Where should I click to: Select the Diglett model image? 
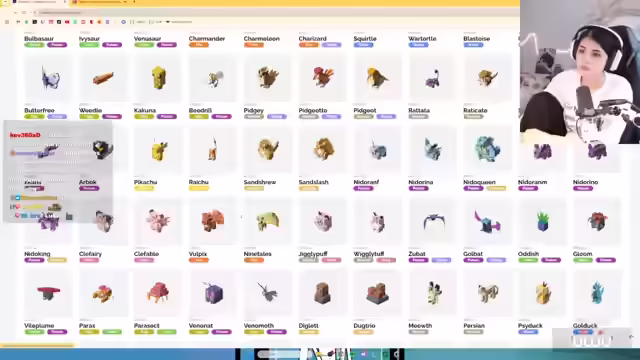pyautogui.click(x=322, y=293)
